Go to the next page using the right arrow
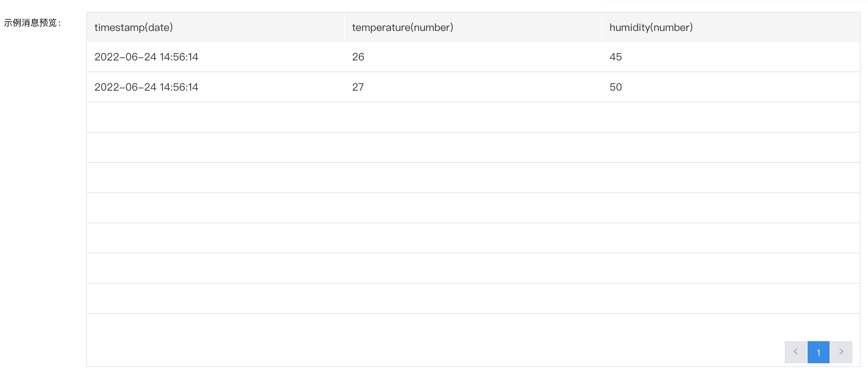Screen dimensions: 868x378 pos(841,352)
